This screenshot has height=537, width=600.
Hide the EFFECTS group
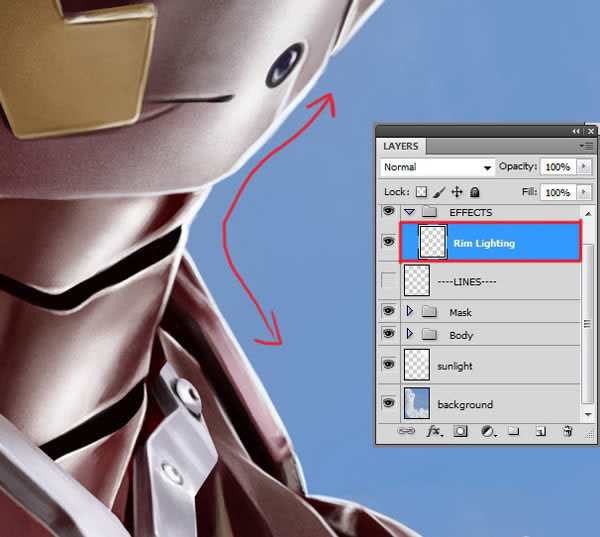tap(388, 211)
